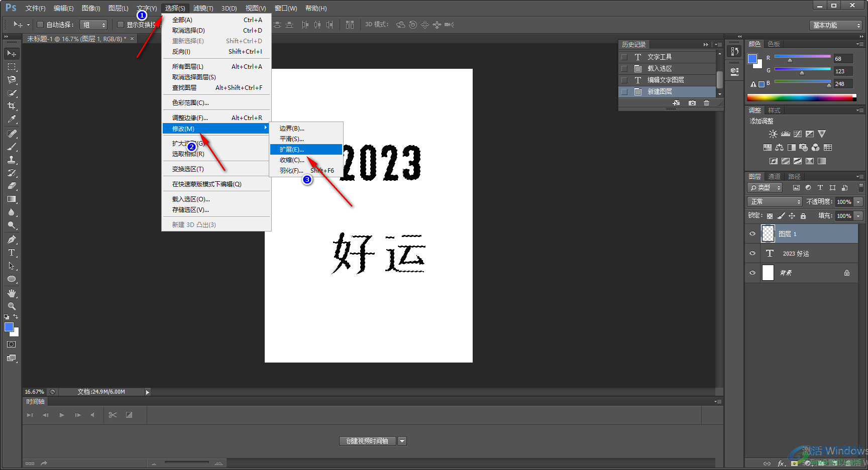Open the opacity 100% dropdown arrow

tap(858, 202)
